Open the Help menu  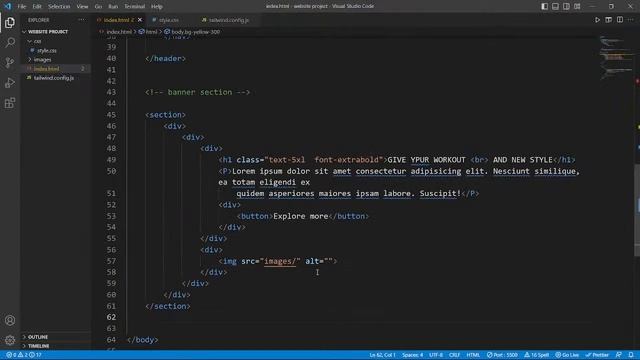point(157,6)
